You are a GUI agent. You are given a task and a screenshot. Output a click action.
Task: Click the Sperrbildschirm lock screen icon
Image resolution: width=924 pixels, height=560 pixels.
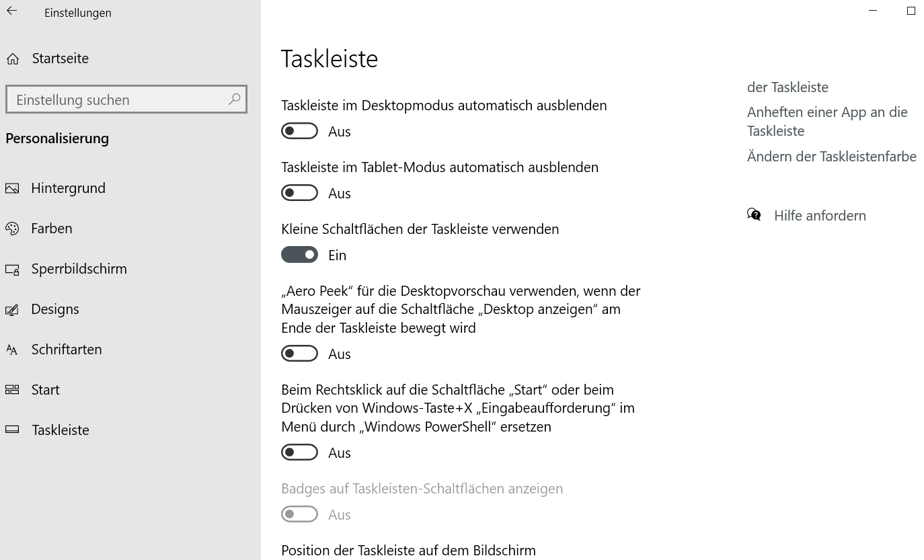pyautogui.click(x=12, y=270)
